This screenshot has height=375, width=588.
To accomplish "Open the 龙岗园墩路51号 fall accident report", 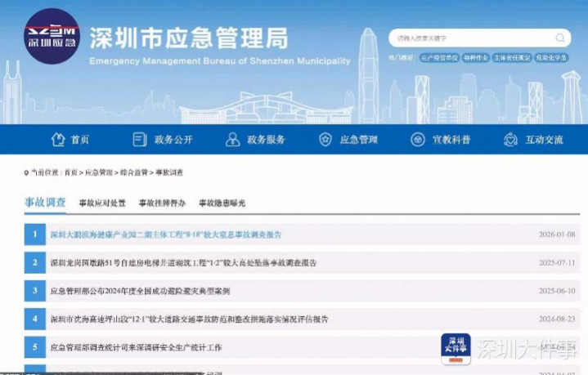I will tap(183, 262).
